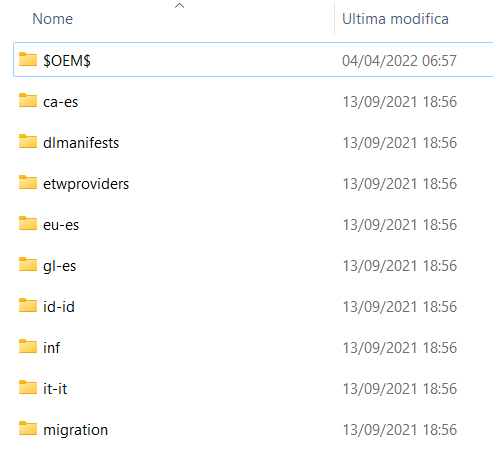Click the date 04/04/2022 06:57 of $OEM$
Viewport: 493px width, 454px height.
click(399, 61)
